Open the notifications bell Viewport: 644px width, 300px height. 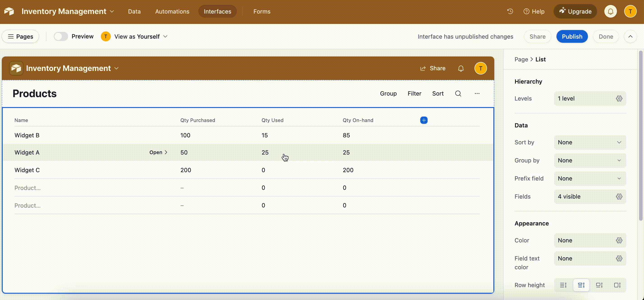610,11
